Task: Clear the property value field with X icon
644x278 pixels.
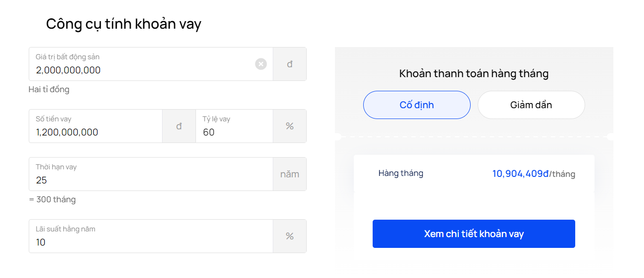Action: click(261, 64)
